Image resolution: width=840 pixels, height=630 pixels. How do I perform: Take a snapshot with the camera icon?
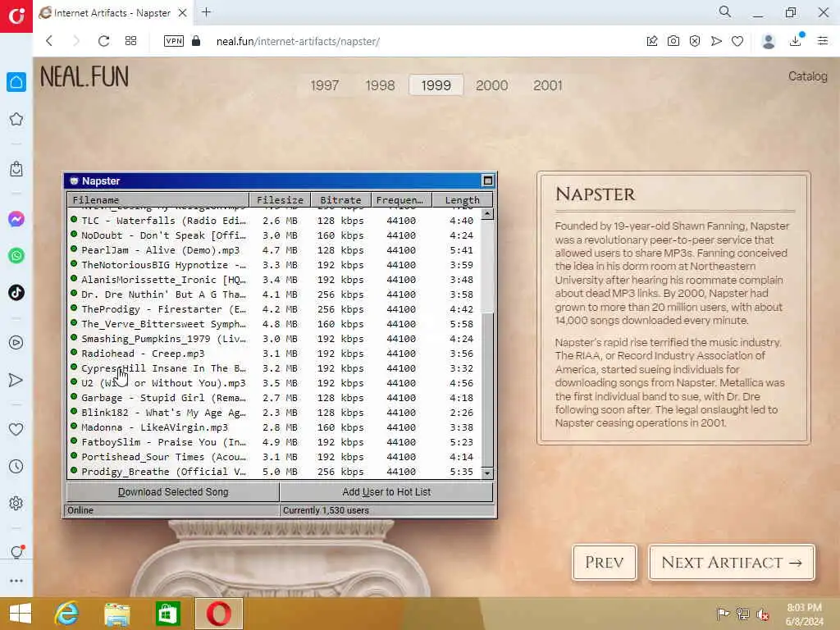pyautogui.click(x=673, y=41)
